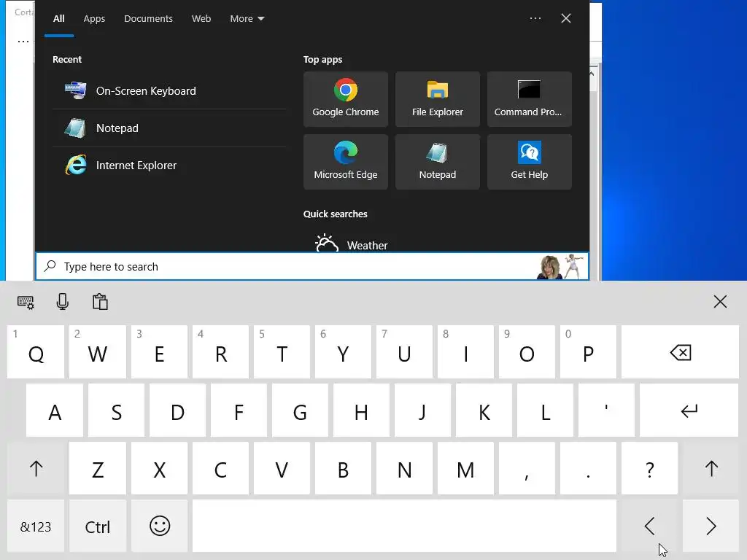Tap the T key
Viewport: 747px width, 560px height.
282,352
